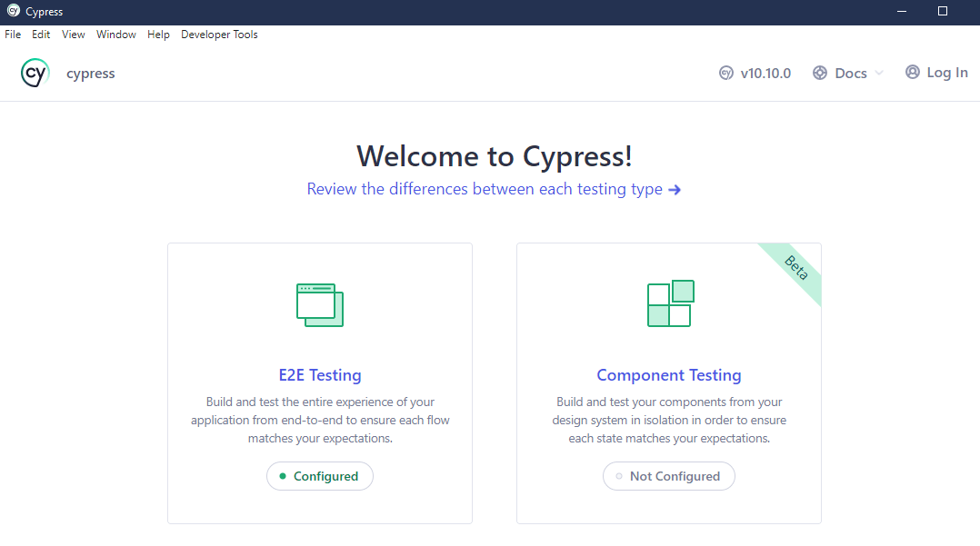Click the Not Configured status badge
The width and height of the screenshot is (980, 546).
pos(669,476)
